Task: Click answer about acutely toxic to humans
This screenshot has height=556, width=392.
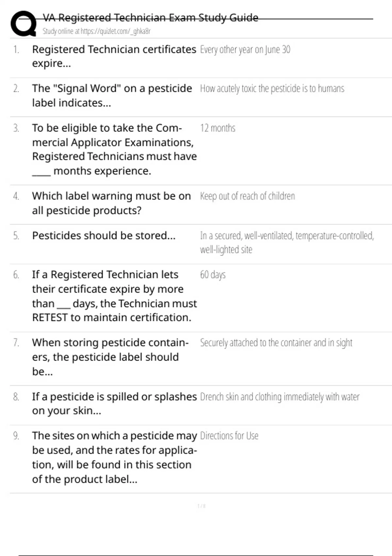Action: [272, 89]
